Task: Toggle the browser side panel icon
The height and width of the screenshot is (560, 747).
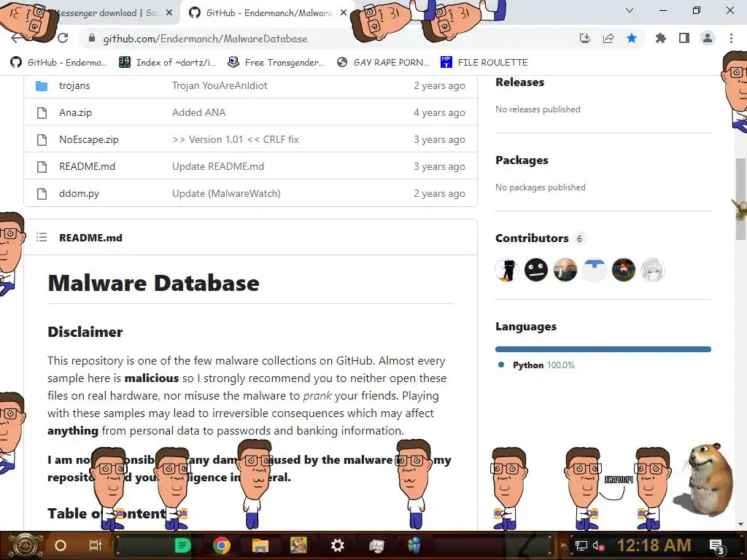Action: [x=684, y=38]
